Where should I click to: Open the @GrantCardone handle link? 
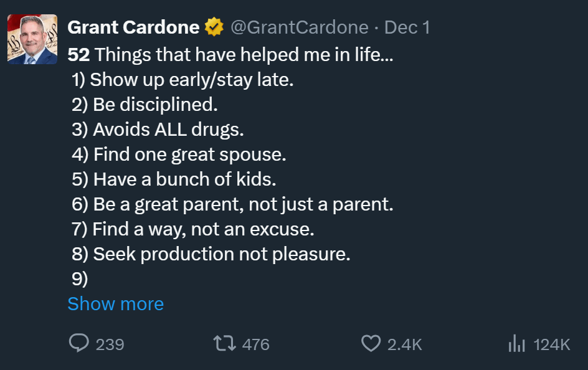(x=300, y=27)
